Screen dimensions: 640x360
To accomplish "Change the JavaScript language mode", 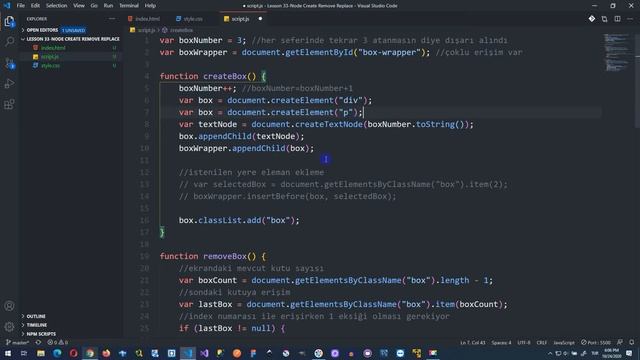I will click(x=564, y=342).
